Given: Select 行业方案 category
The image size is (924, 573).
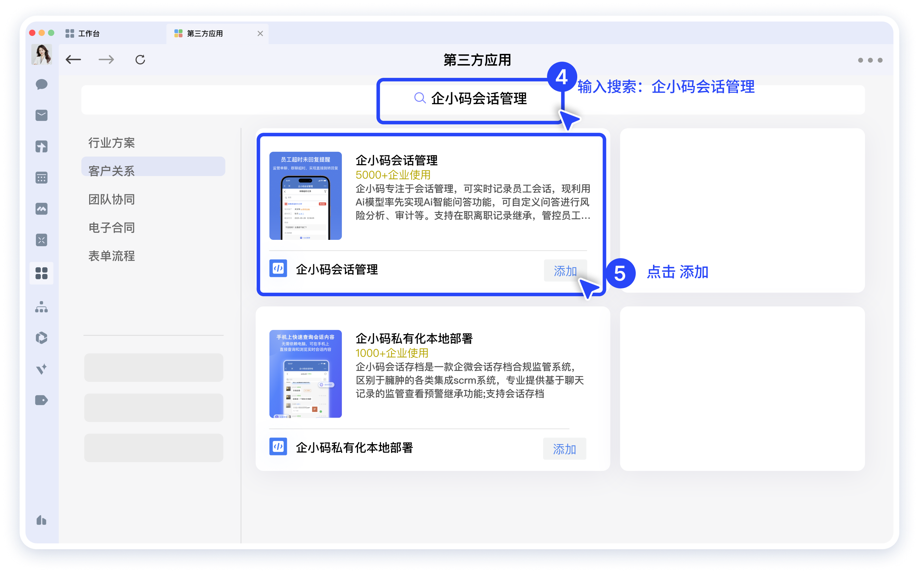Looking at the screenshot, I should tap(112, 143).
